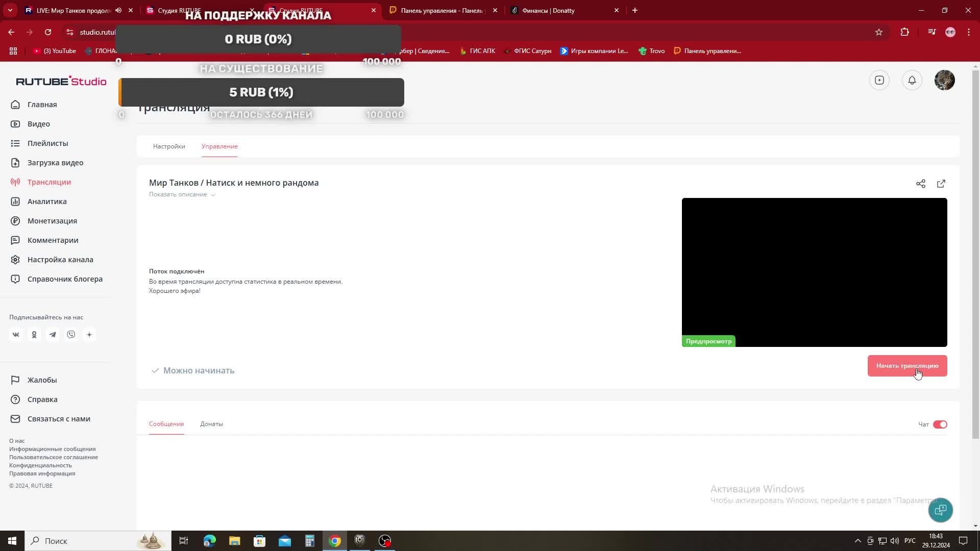Enable or disable stream chat toggle
Image resolution: width=980 pixels, height=551 pixels.
coord(940,424)
